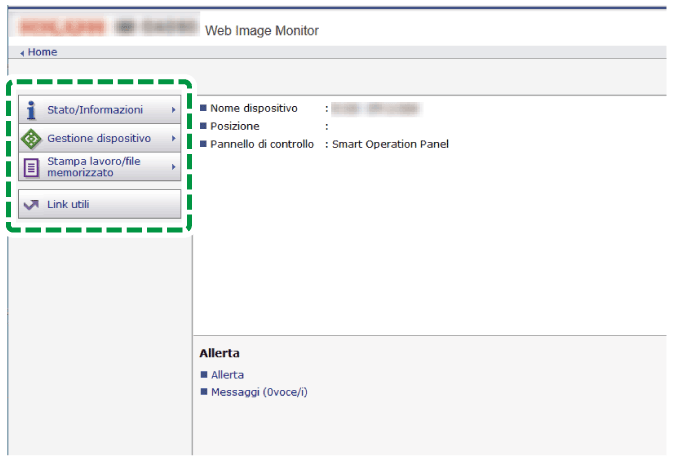Expand the Stato/Informazioni submenu arrow
Viewport: 675px width, 460px height.
(x=173, y=110)
